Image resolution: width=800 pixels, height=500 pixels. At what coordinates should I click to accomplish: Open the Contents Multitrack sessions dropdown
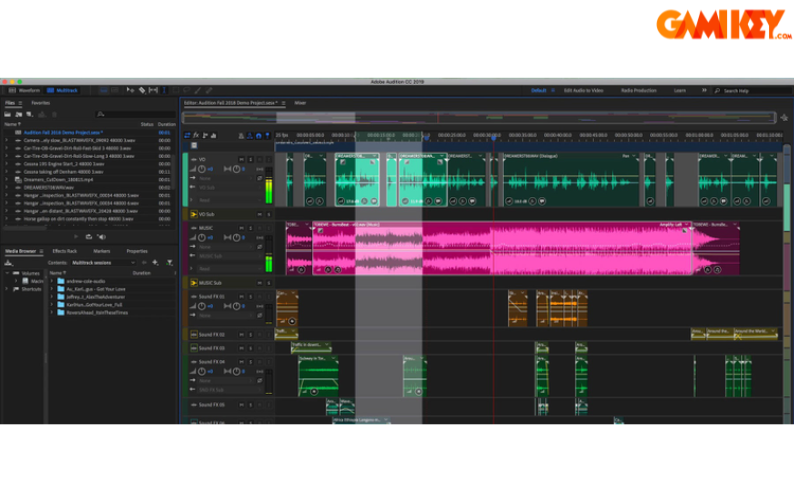pyautogui.click(x=103, y=263)
